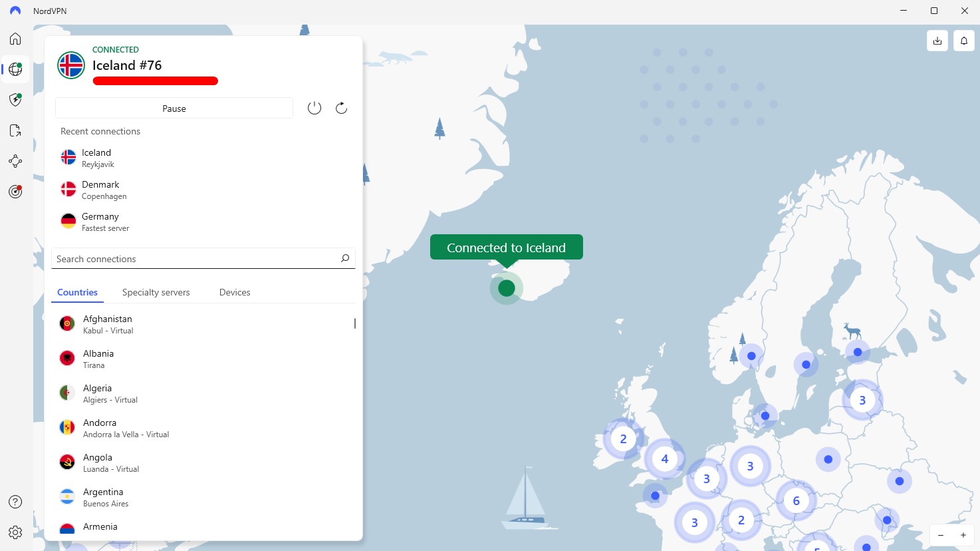Connect to Albania Tirana
Image resolution: width=980 pixels, height=551 pixels.
pyautogui.click(x=203, y=359)
